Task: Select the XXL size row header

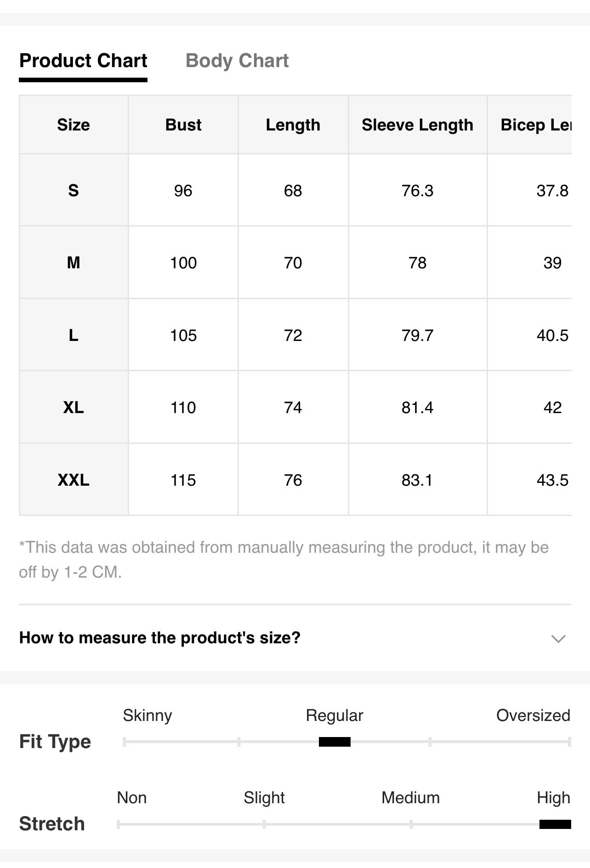Action: point(74,480)
